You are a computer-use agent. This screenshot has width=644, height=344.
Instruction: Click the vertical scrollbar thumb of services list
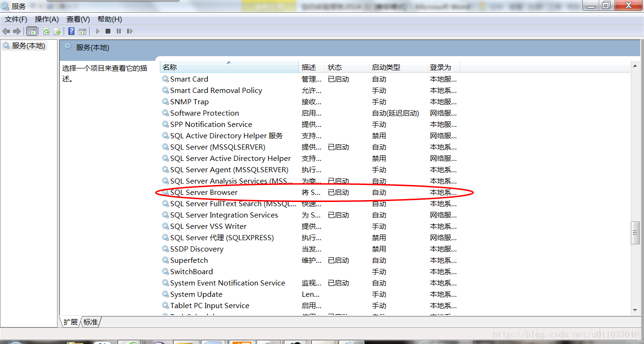pyautogui.click(x=635, y=233)
